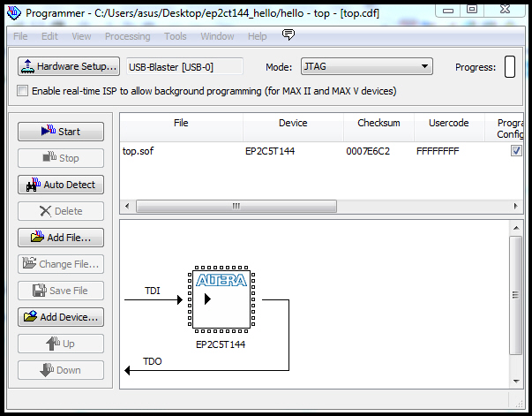Screen dimensions: 532x416
Task: Click the Progress bar indicator
Action: pos(510,67)
